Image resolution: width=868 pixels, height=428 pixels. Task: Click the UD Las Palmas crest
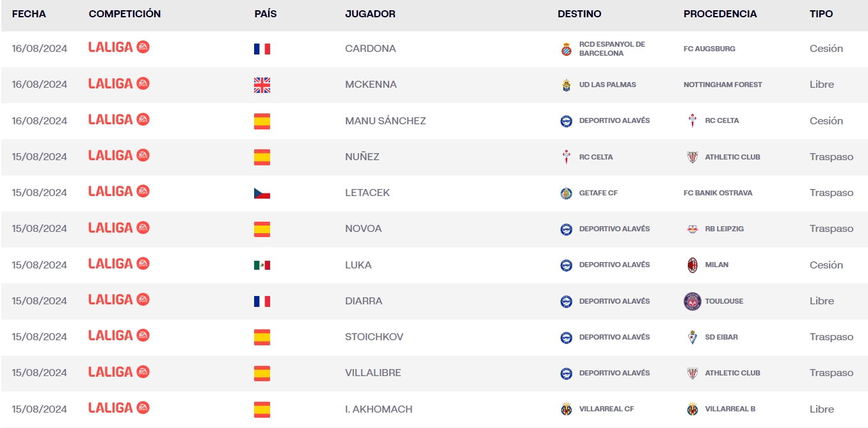pyautogui.click(x=566, y=85)
